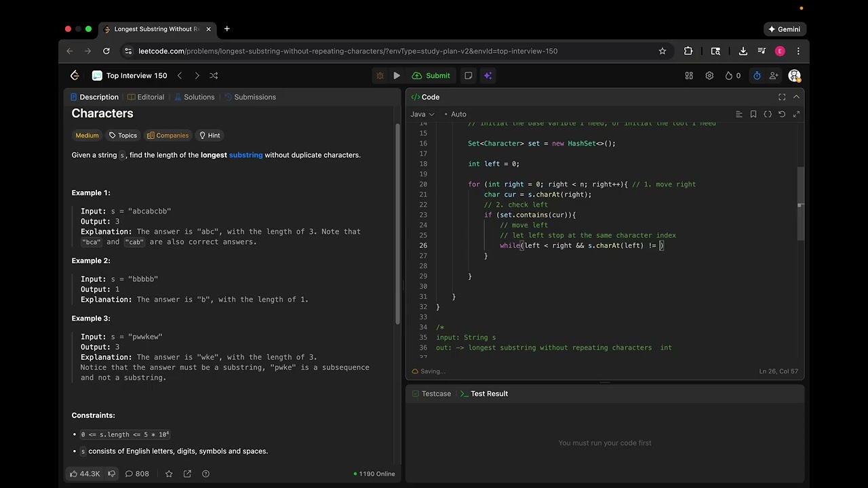868x488 pixels.
Task: Collapse the Code panel chevron
Action: pos(796,97)
